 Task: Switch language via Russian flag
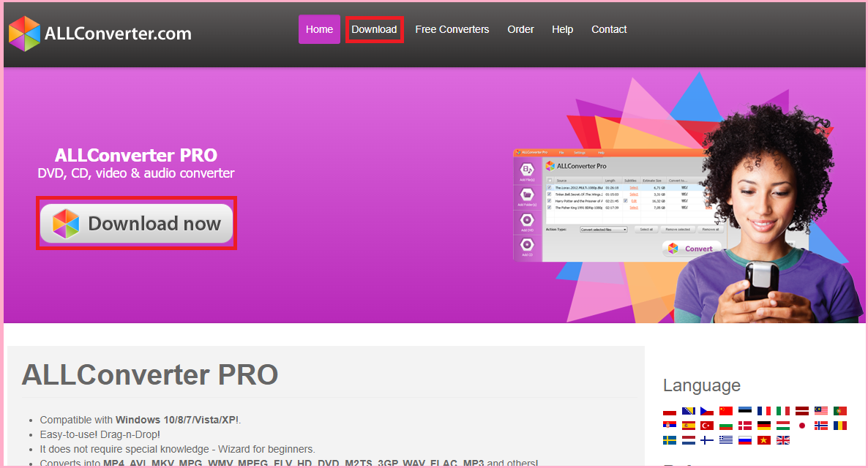(745, 440)
